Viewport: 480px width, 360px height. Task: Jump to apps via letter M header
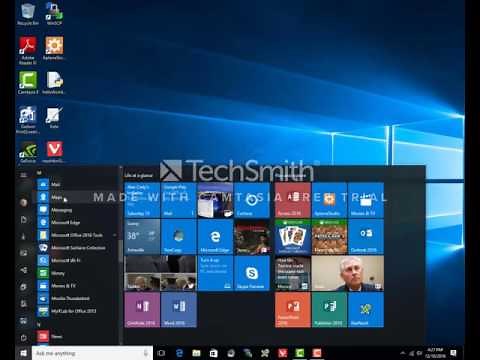39,173
